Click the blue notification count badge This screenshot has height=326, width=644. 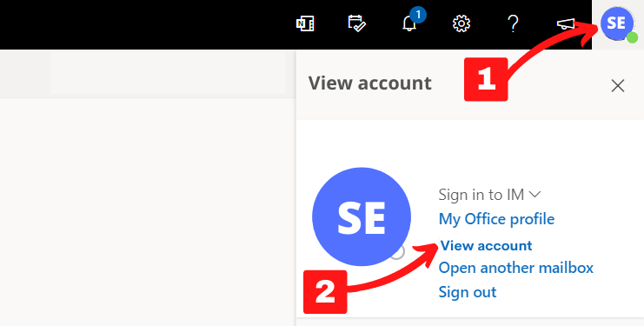tap(418, 16)
